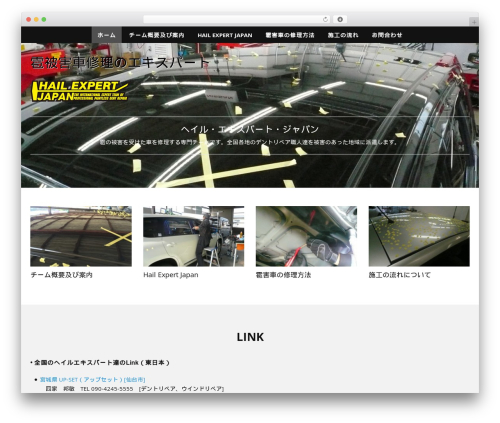Reload the page with the refresh icon
500x423 pixels.
pyautogui.click(x=325, y=19)
